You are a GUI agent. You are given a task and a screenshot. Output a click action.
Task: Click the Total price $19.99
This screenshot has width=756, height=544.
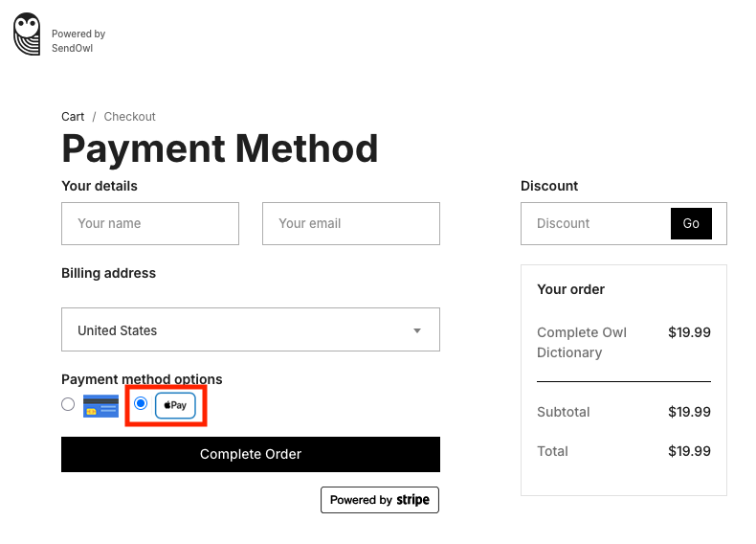pyautogui.click(x=689, y=451)
